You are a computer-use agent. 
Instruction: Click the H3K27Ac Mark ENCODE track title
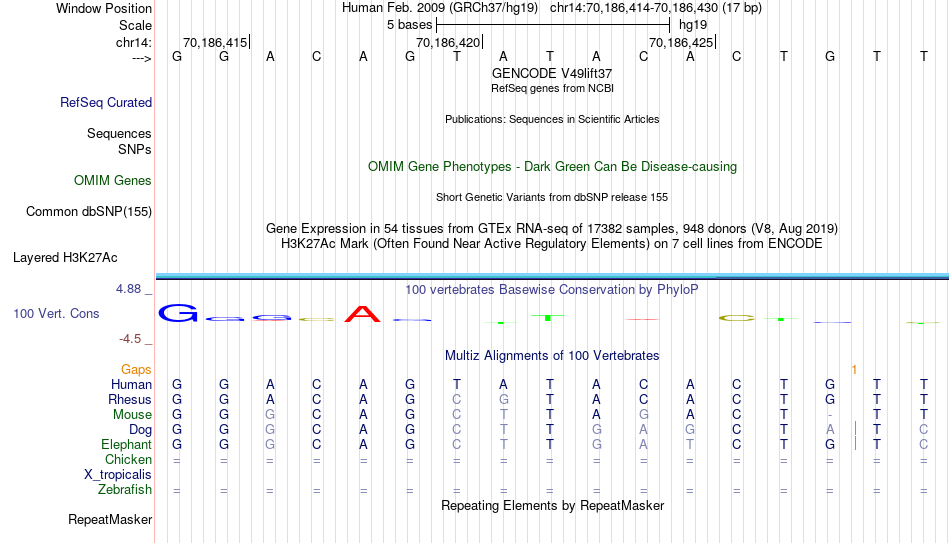pos(552,244)
